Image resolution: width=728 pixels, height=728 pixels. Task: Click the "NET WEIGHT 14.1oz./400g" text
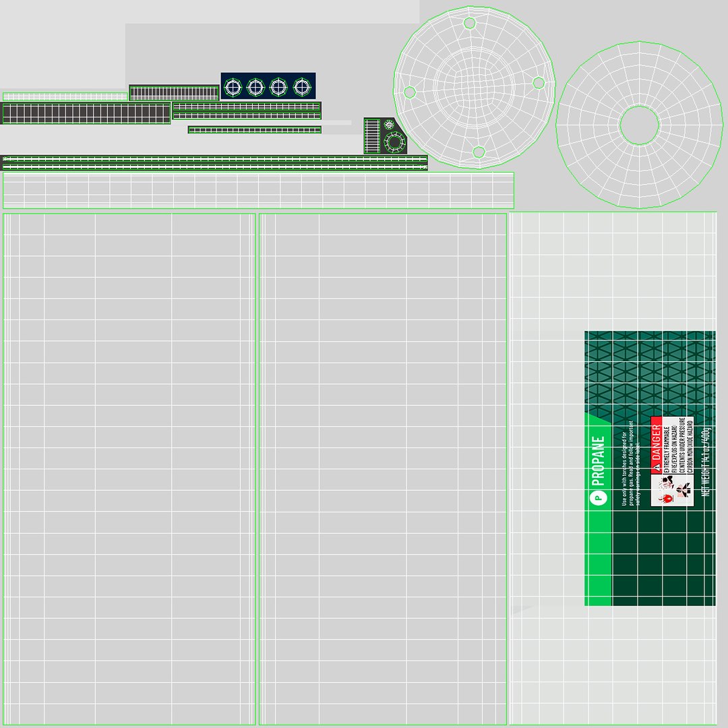(x=706, y=462)
